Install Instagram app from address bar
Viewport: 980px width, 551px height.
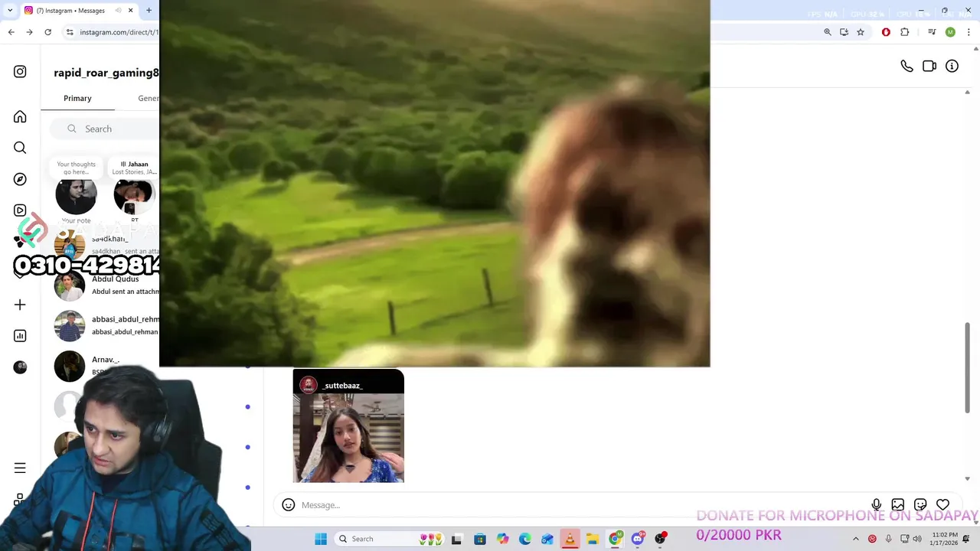[x=844, y=32]
